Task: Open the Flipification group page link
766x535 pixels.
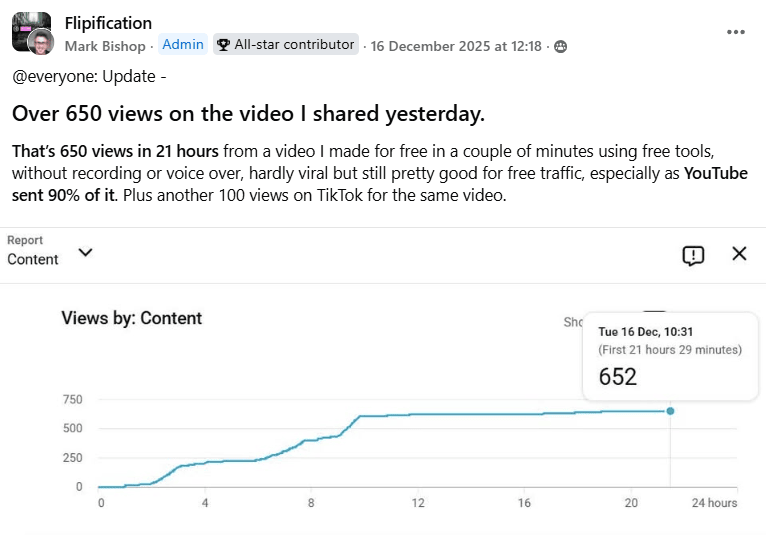Action: click(108, 23)
